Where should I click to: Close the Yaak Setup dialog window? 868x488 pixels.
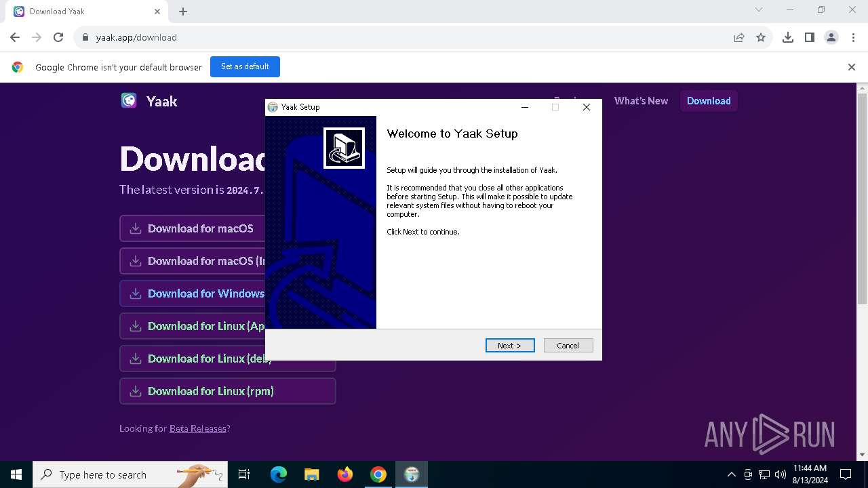[x=587, y=107]
